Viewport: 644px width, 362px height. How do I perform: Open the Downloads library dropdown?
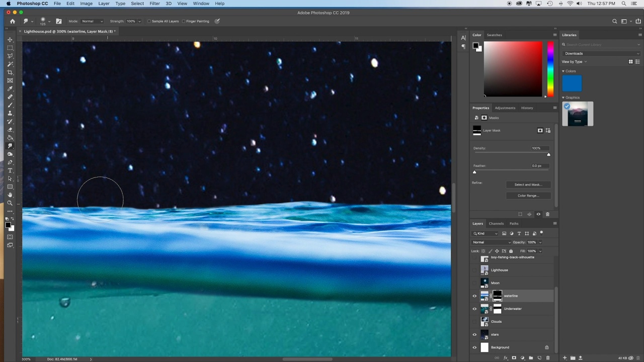(x=601, y=53)
